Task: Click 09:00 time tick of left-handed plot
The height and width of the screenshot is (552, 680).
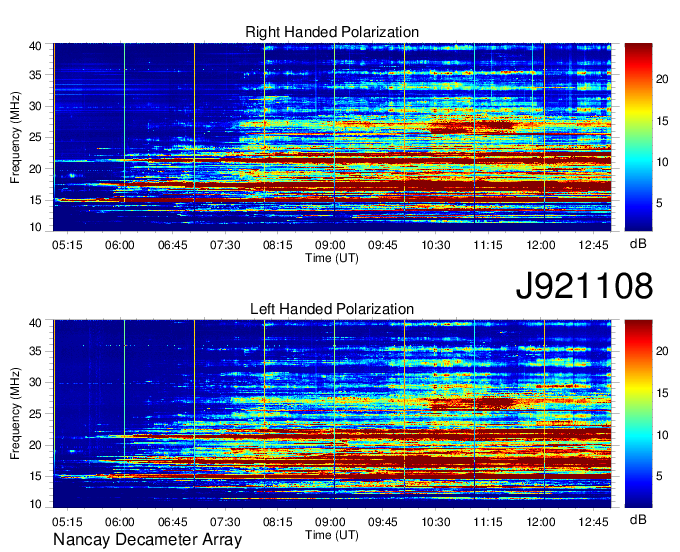Action: tap(330, 522)
